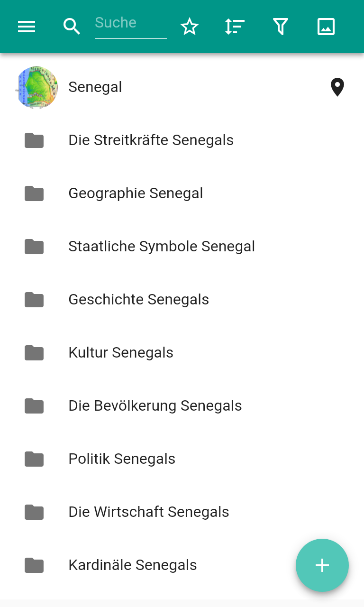Open the Kardinäle Senegals folder
The image size is (364, 607).
(133, 565)
